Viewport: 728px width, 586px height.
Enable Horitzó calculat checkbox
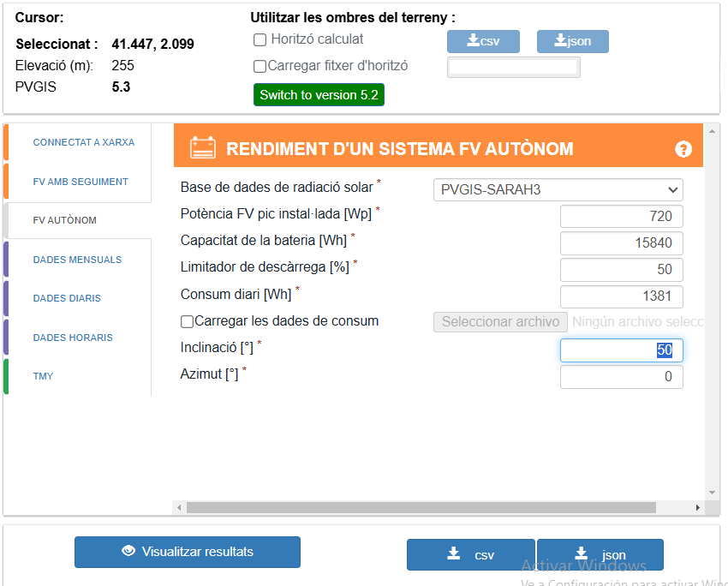point(260,39)
